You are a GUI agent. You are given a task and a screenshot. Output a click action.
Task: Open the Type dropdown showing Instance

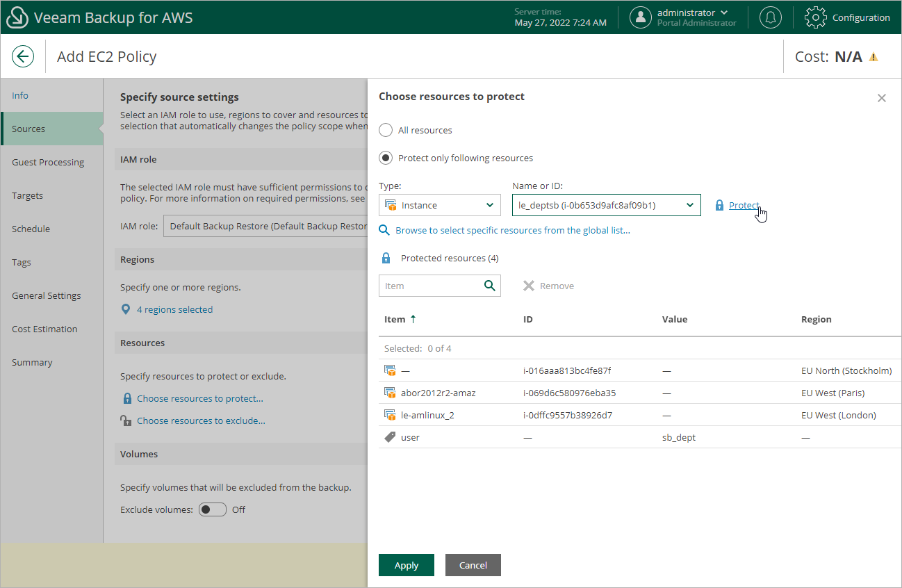pyautogui.click(x=439, y=205)
